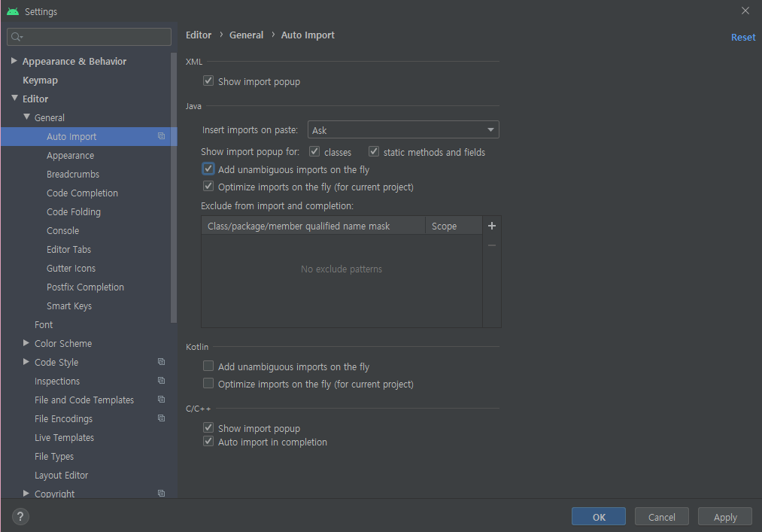Select Console in the tree
The height and width of the screenshot is (532, 762).
62,230
